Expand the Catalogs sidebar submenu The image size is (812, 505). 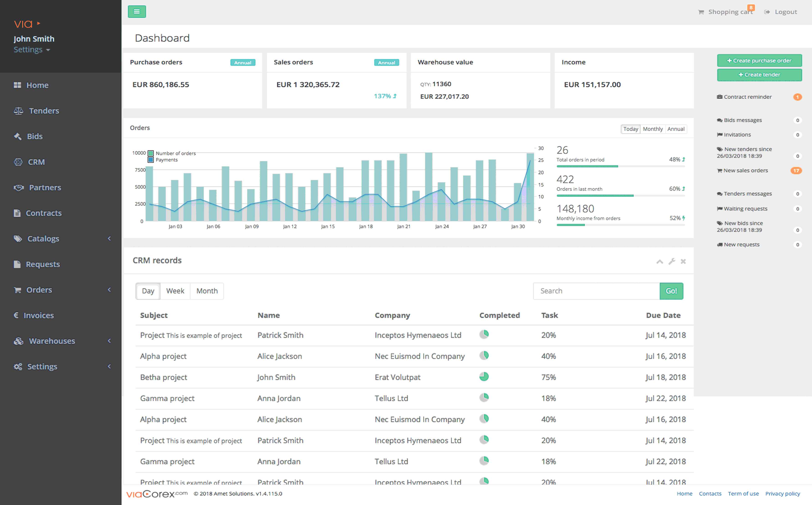(109, 238)
